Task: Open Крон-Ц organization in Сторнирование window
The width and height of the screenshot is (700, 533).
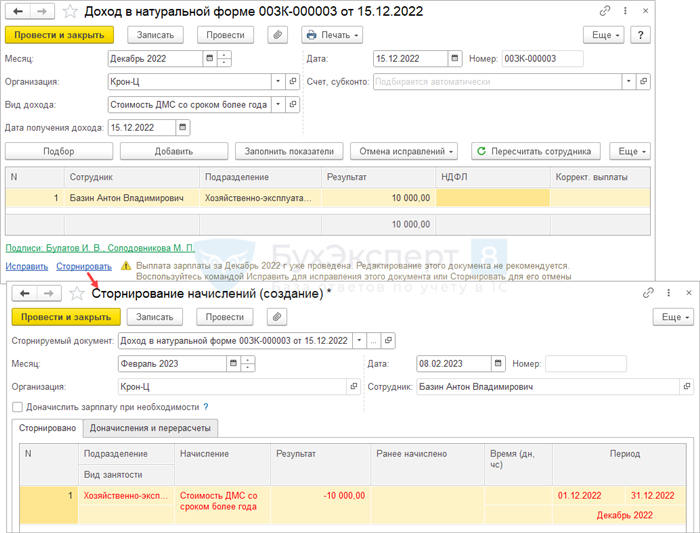Action: click(354, 387)
